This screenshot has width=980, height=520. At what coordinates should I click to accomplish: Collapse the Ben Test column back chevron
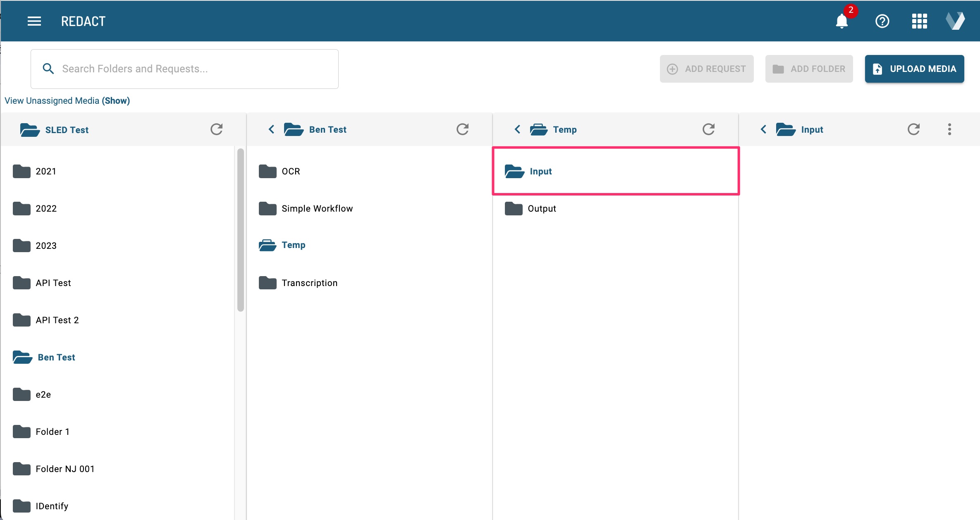271,129
